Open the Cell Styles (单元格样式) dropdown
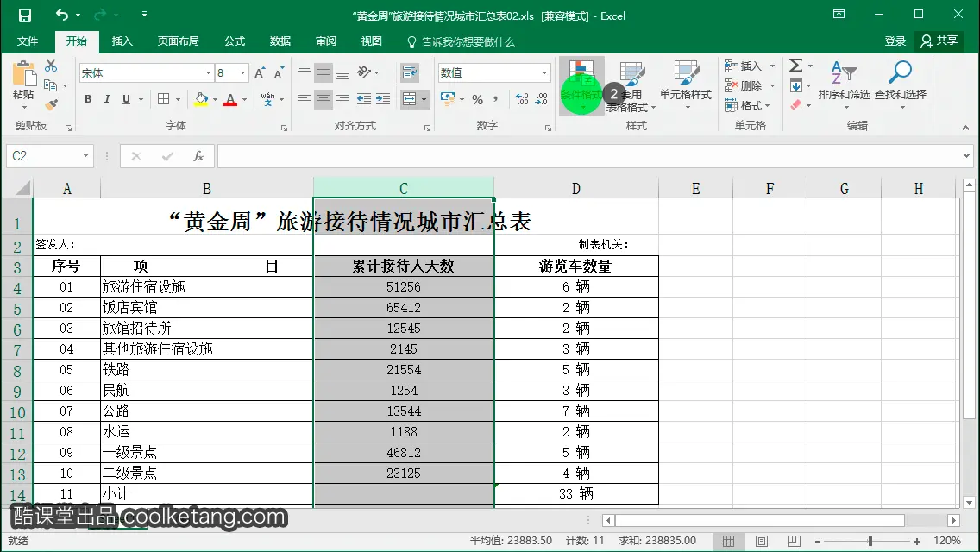The width and height of the screenshot is (980, 552). tap(686, 85)
